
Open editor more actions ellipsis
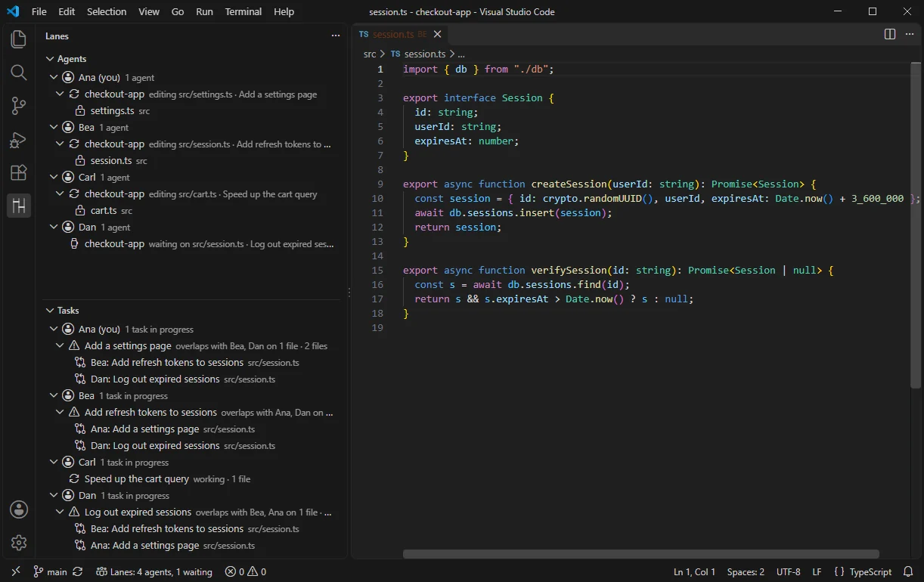[x=910, y=34]
